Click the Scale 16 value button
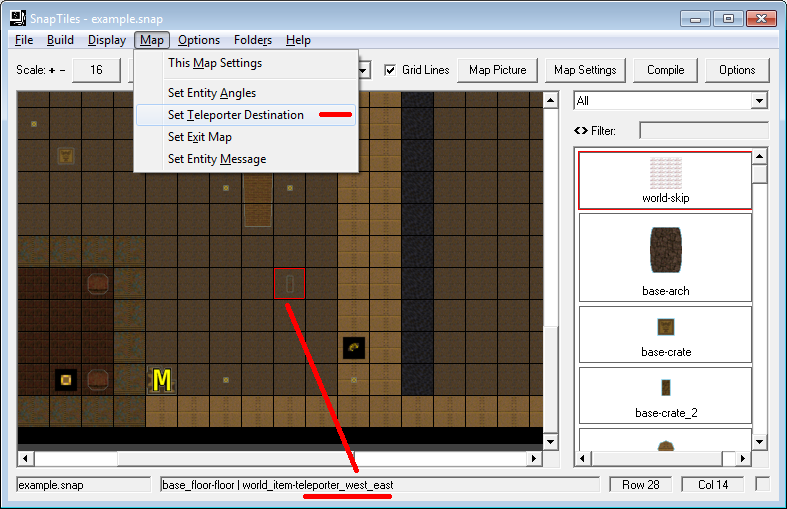787x509 pixels. click(x=96, y=70)
